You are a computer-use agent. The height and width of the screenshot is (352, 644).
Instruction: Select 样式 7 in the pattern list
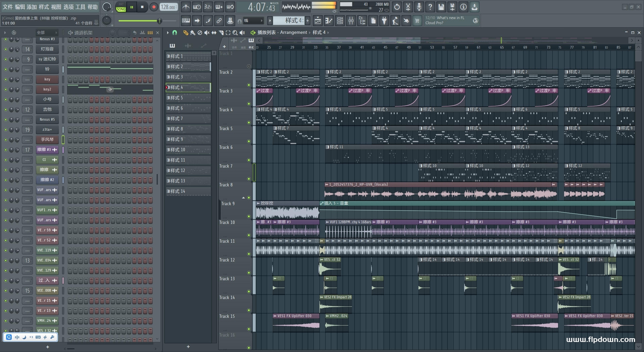(188, 119)
